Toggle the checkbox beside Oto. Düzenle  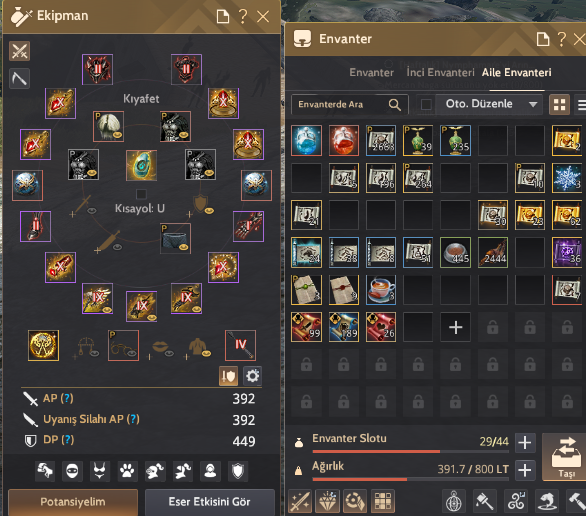click(426, 104)
